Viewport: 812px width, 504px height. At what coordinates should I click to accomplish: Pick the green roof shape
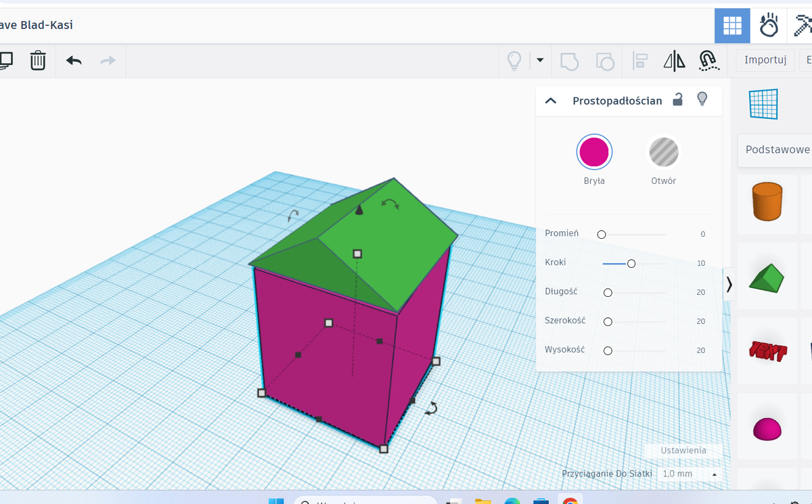(x=767, y=278)
